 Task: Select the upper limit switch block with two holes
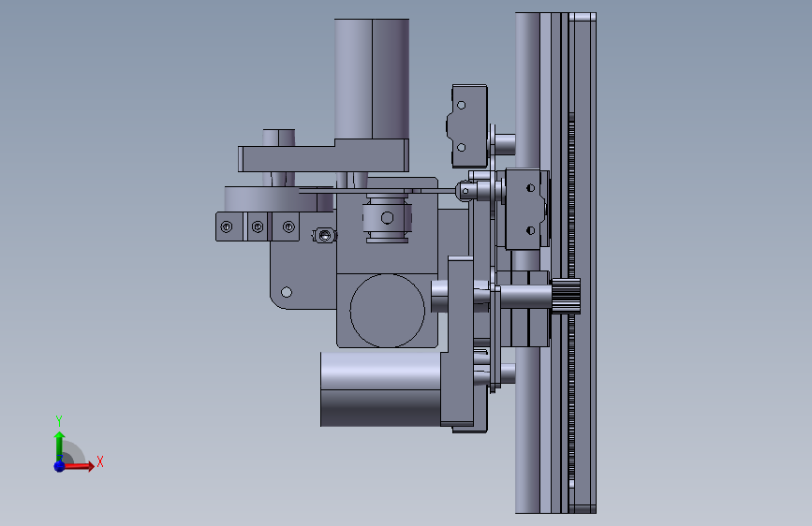(x=467, y=126)
